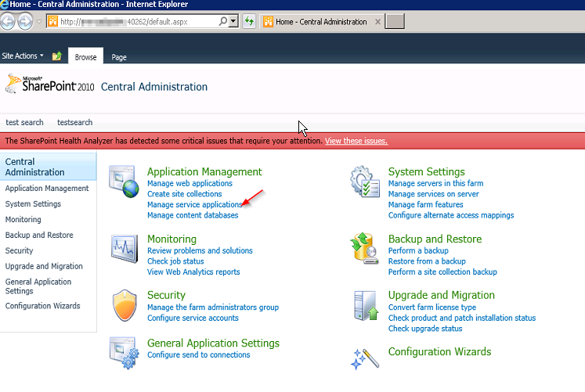The width and height of the screenshot is (585, 392).
Task: Close the Central Administration browser tab
Action: (377, 22)
